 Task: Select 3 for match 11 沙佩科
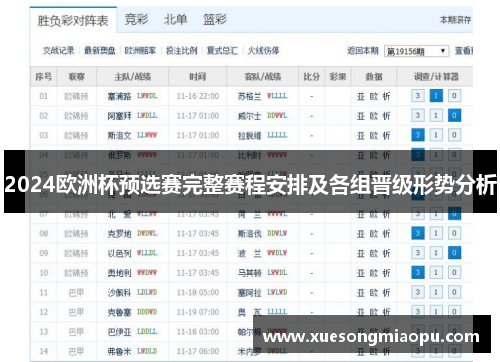418,292
